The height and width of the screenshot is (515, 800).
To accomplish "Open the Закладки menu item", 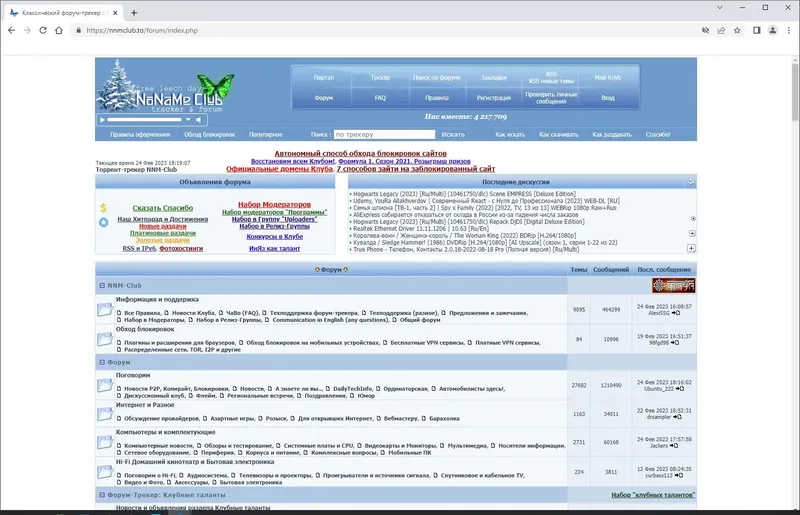I will pos(494,78).
